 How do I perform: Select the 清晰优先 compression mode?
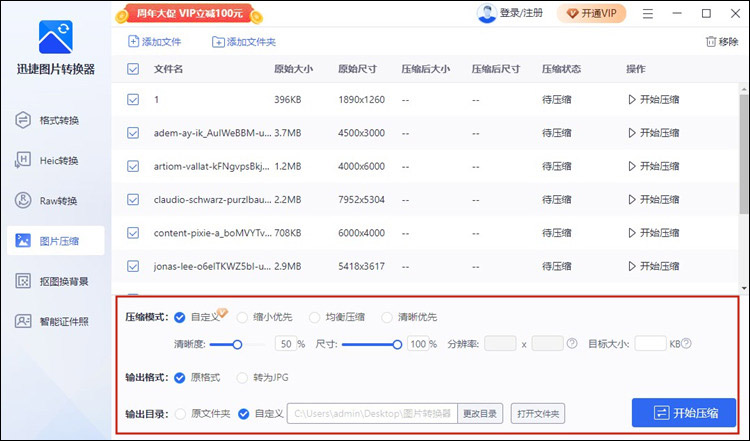pos(386,317)
